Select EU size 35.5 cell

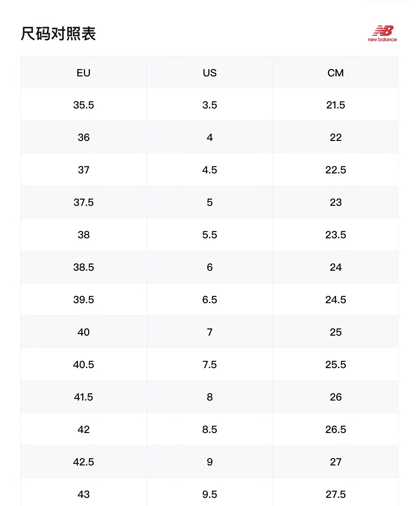pos(84,105)
